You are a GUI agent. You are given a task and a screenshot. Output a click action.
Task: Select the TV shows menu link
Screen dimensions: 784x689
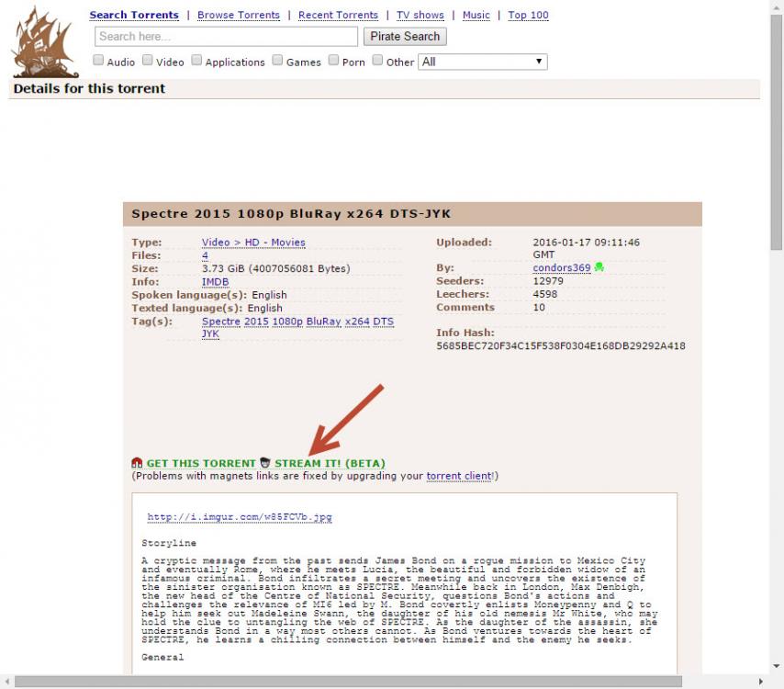pos(420,16)
